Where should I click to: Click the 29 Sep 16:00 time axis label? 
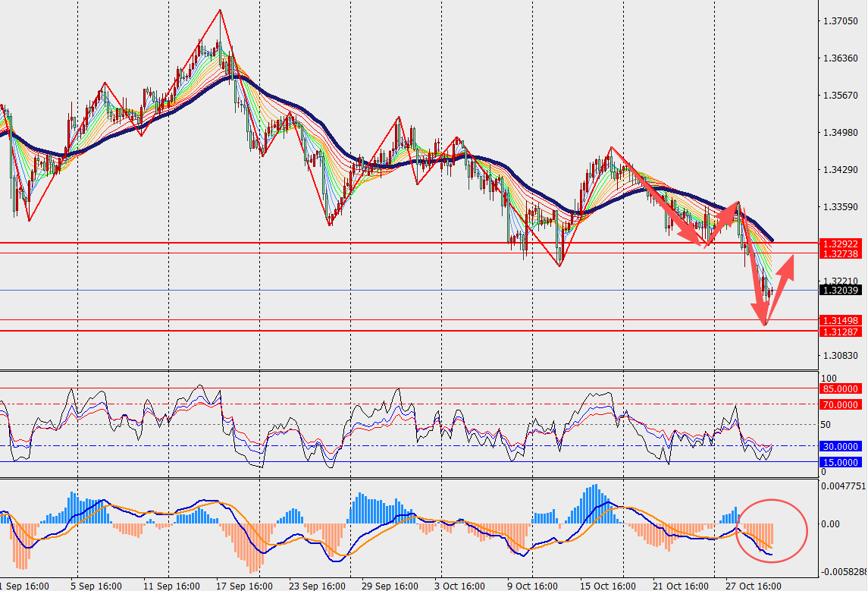(391, 586)
